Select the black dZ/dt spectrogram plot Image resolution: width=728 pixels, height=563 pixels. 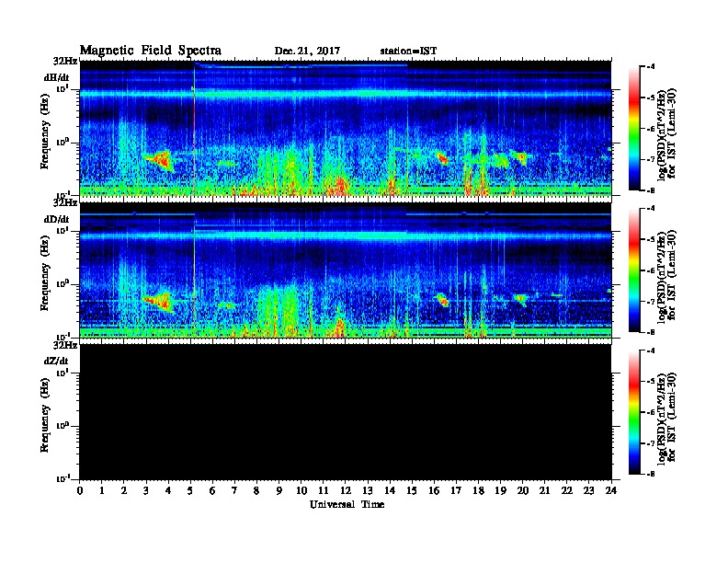346,412
